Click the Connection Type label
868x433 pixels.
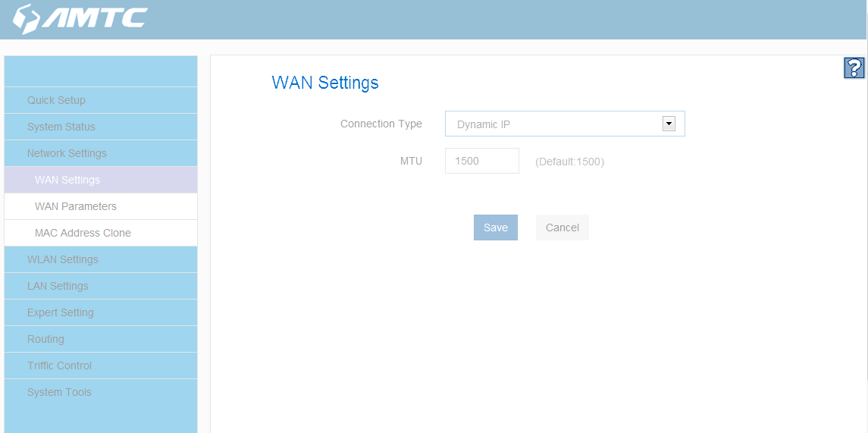coord(381,124)
